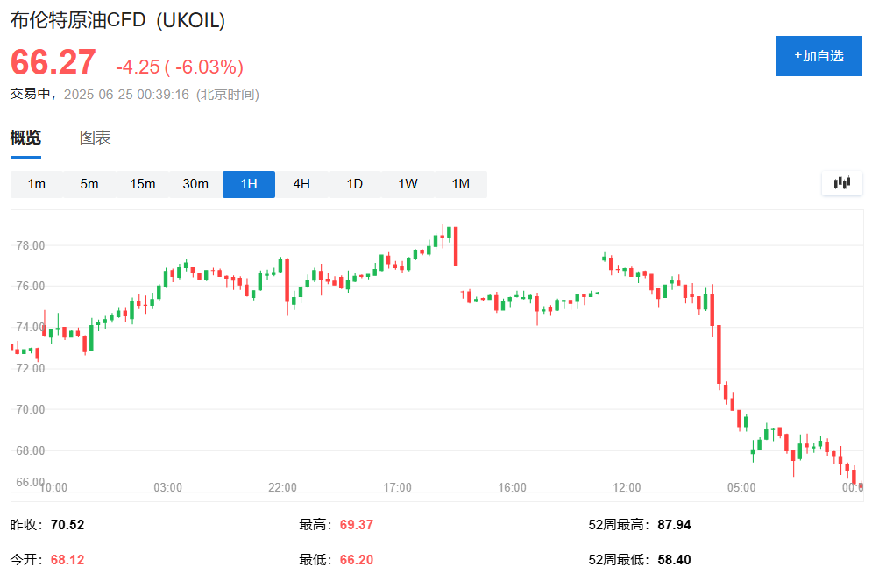
Task: Add UKOIL to watchlist with +加自选
Action: pos(819,56)
